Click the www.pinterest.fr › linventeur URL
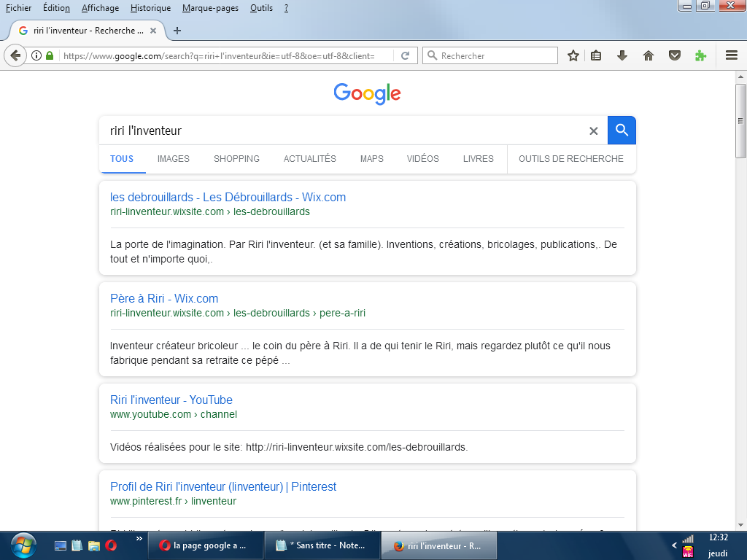This screenshot has width=747, height=560. 173,501
